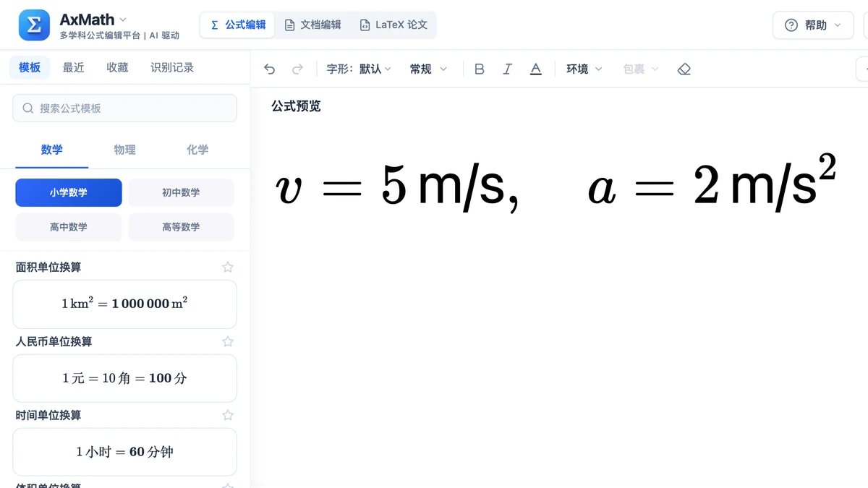Select the 初中数学 level button
Image resolution: width=868 pixels, height=488 pixels.
coord(181,192)
